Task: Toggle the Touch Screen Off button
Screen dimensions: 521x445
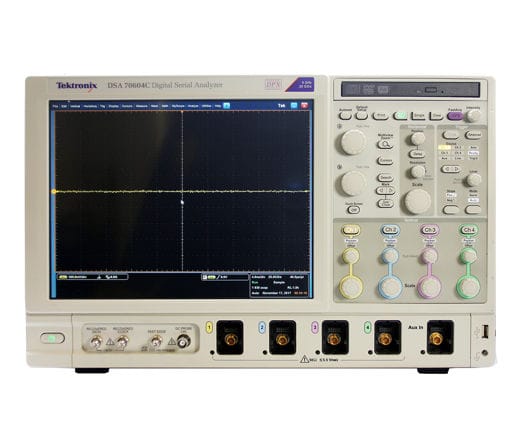Action: pyautogui.click(x=354, y=210)
